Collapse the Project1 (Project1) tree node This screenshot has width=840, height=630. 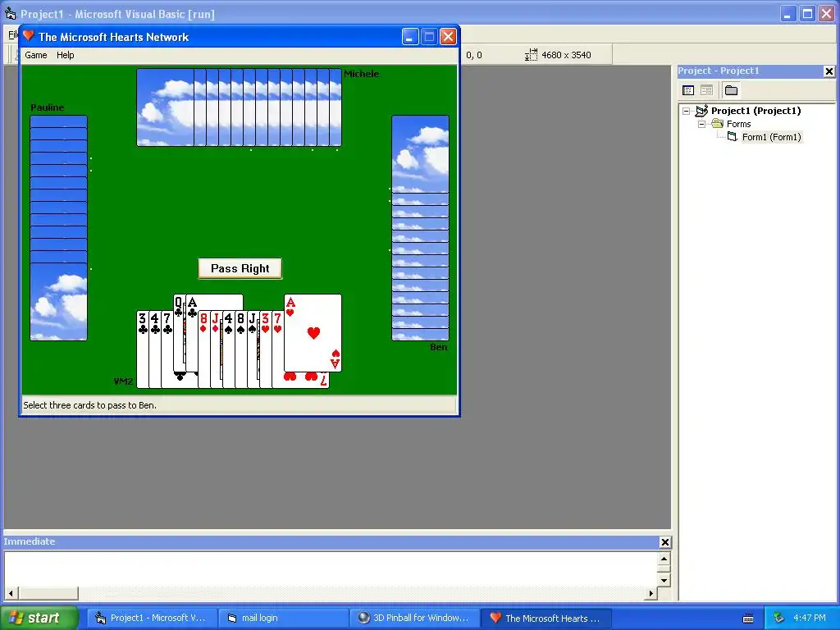click(687, 111)
